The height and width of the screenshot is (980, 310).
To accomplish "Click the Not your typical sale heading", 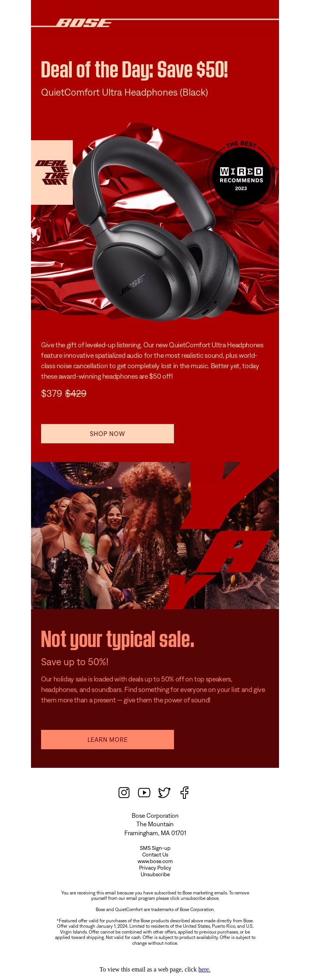I will pyautogui.click(x=117, y=639).
